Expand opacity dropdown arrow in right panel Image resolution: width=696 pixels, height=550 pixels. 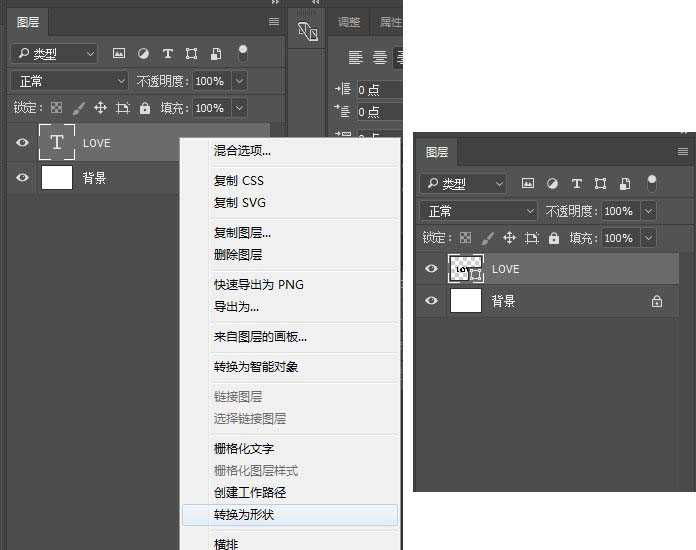pyautogui.click(x=648, y=211)
